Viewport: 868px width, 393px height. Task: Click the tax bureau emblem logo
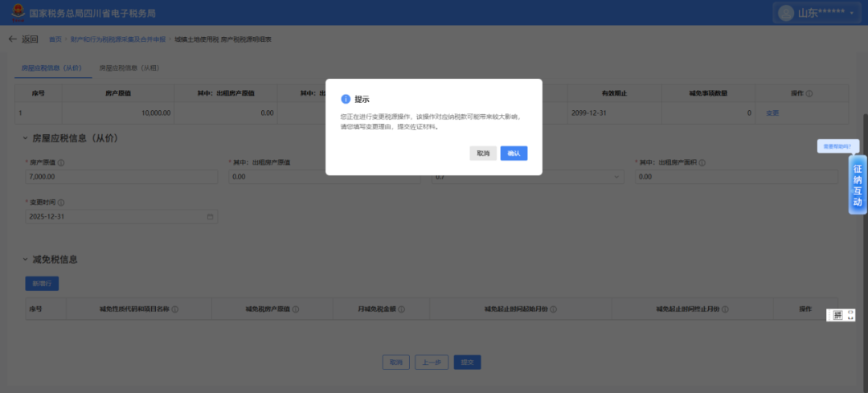[x=16, y=13]
